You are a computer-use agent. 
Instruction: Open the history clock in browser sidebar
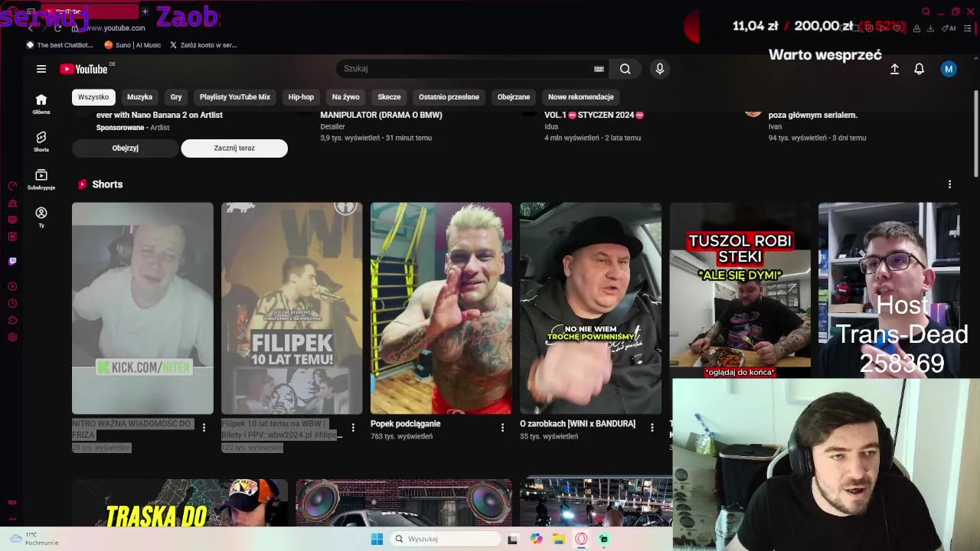tap(12, 304)
